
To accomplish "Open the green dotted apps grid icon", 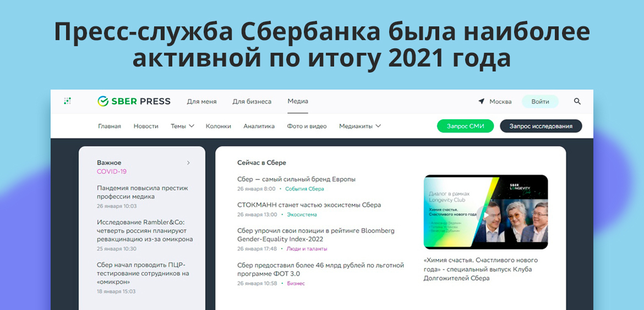I will click(68, 101).
